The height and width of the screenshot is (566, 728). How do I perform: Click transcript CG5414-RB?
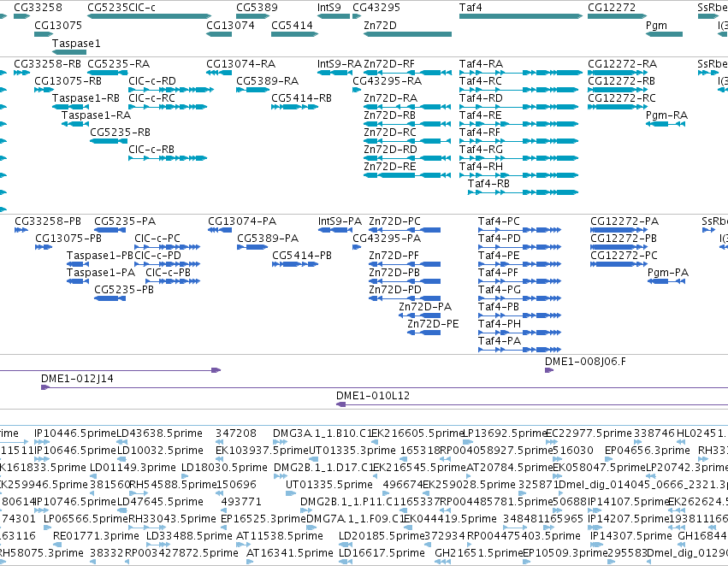pyautogui.click(x=301, y=98)
